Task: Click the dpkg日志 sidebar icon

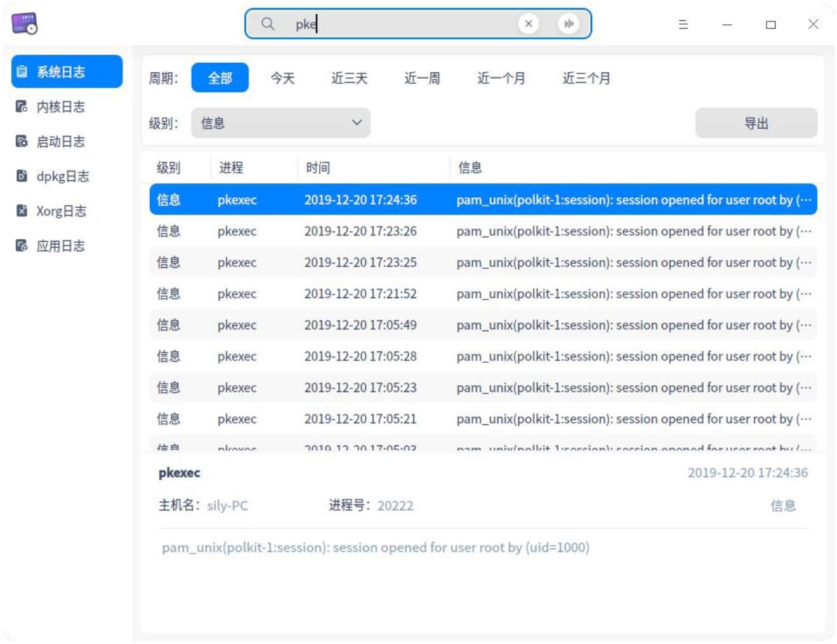Action: tap(22, 176)
